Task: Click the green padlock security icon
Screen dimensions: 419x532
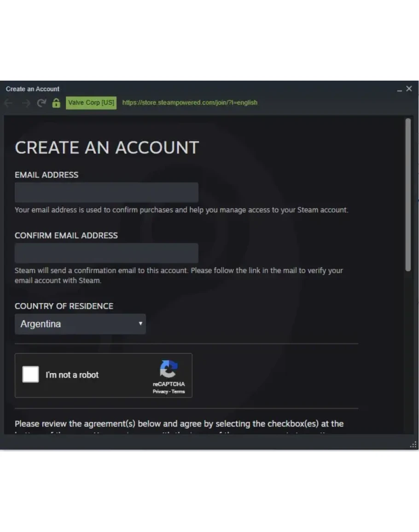Action: click(56, 103)
